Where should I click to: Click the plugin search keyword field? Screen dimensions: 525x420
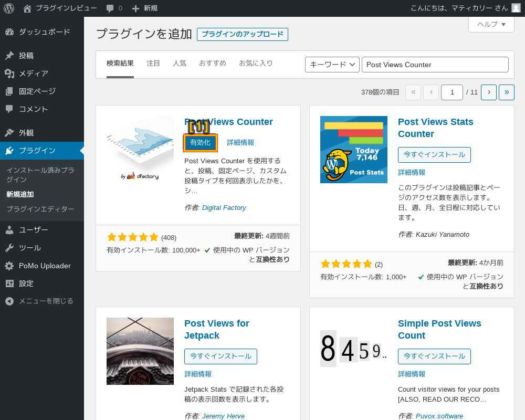point(435,65)
